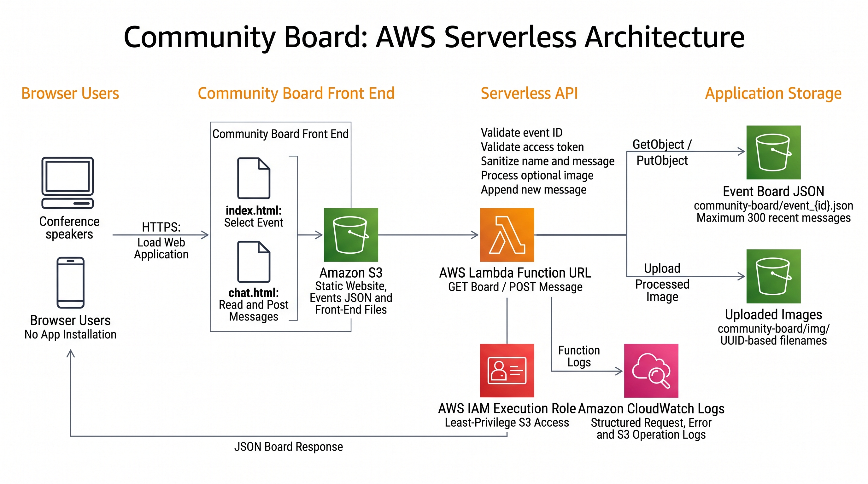Select the "Load Web Application" text
The image size is (868, 484).
coord(161,248)
